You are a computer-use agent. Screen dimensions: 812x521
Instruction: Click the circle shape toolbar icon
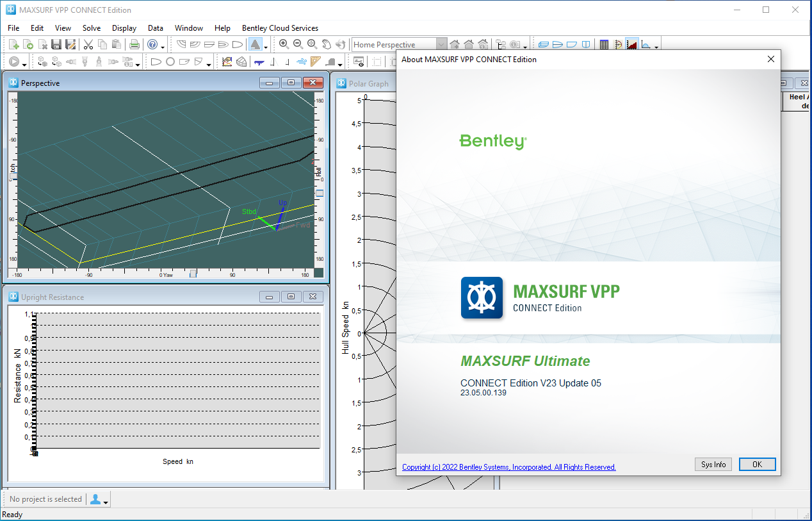point(170,62)
